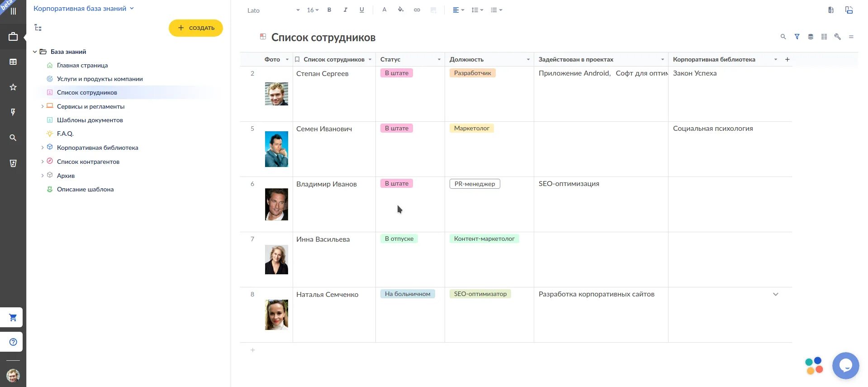Open Статус column header dropdown arrow
The image size is (868, 387).
[x=439, y=59]
